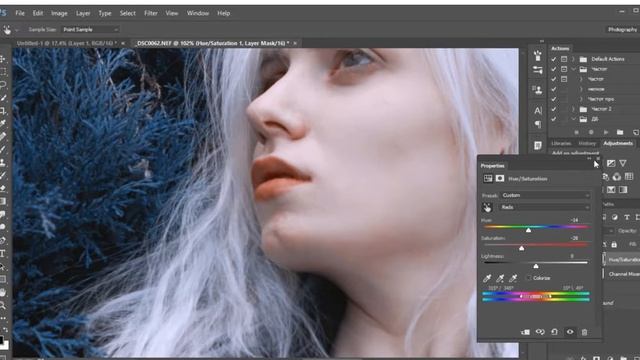Open the Brush Settings collapsed panel icon

click(x=538, y=56)
